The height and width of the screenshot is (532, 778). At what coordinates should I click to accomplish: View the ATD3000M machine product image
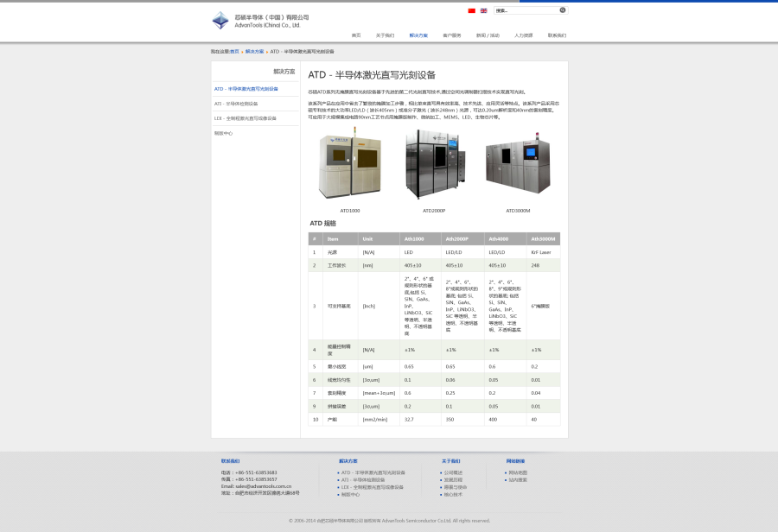pyautogui.click(x=518, y=166)
